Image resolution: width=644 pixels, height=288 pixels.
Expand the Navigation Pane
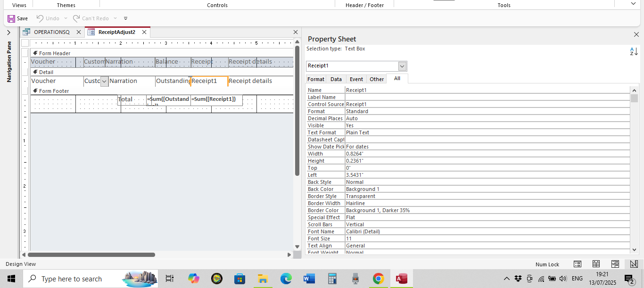tap(8, 33)
